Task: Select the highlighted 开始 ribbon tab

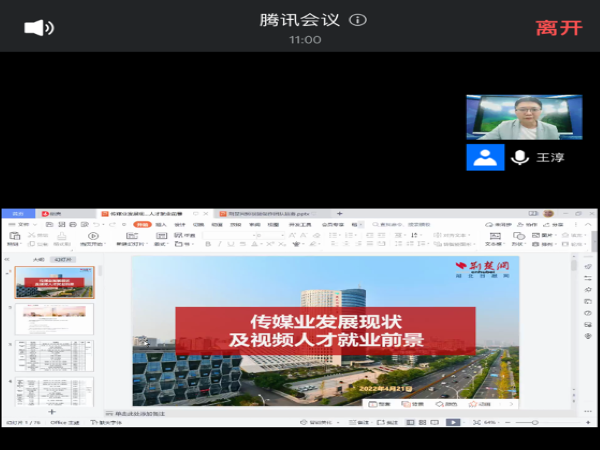Action: pyautogui.click(x=142, y=225)
